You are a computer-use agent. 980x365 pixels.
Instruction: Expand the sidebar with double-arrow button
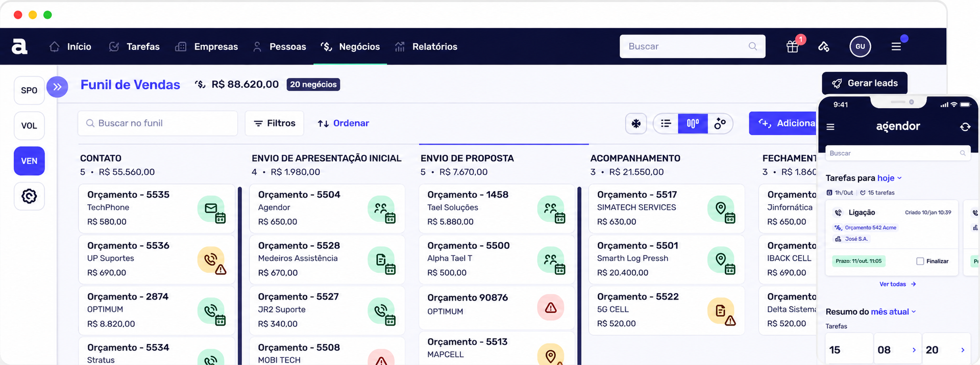pyautogui.click(x=57, y=87)
